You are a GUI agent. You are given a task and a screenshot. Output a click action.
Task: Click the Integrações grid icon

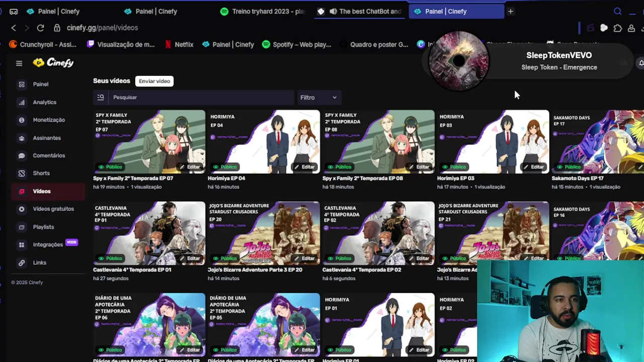(x=22, y=245)
